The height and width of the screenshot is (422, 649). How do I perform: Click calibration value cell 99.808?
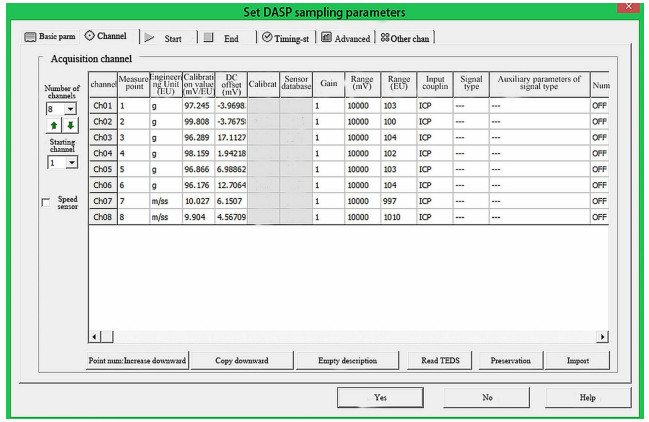[x=199, y=122]
